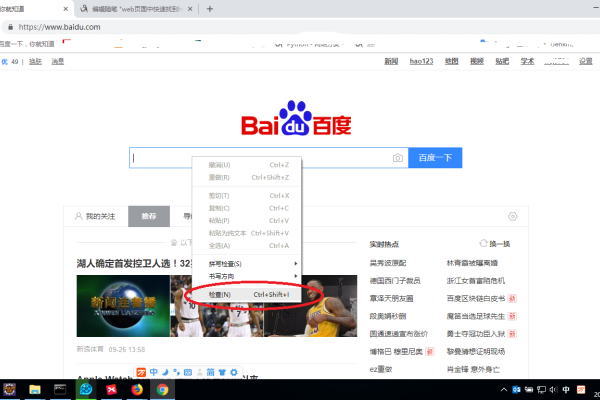Viewport: 600px width, 400px height.
Task: Toggle the 简 simplified mode on IME toolbar
Action: 210,372
